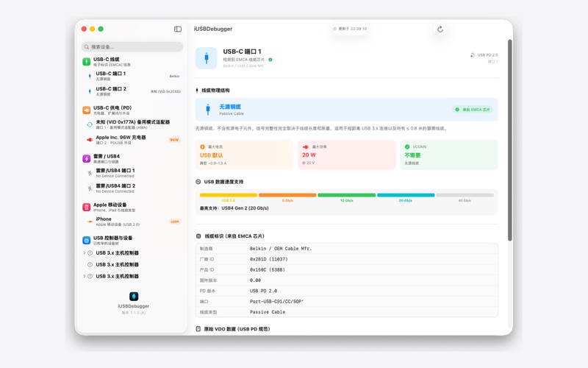This screenshot has width=588, height=368.
Task: Click the 线缆物理结构 section heading
Action: [215, 90]
